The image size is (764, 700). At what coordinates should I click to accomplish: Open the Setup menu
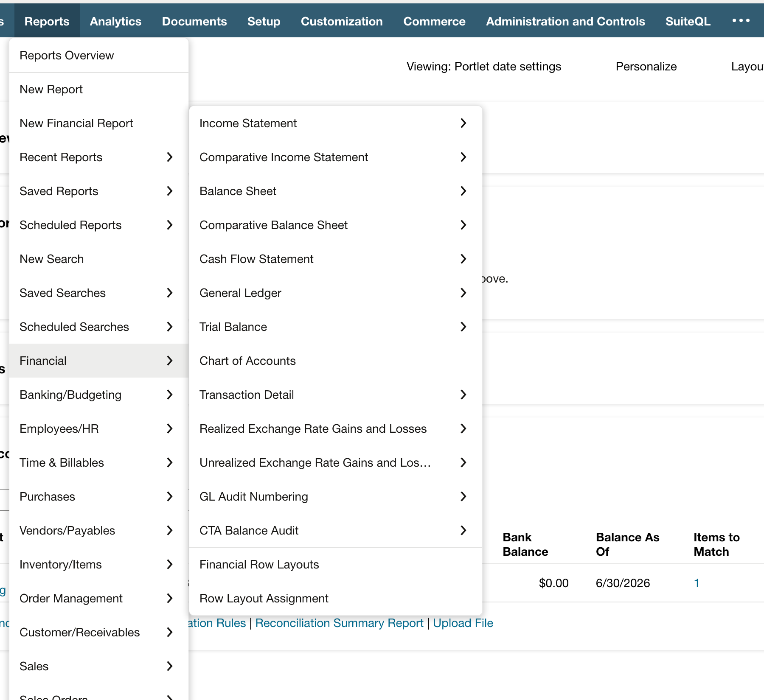(x=264, y=21)
